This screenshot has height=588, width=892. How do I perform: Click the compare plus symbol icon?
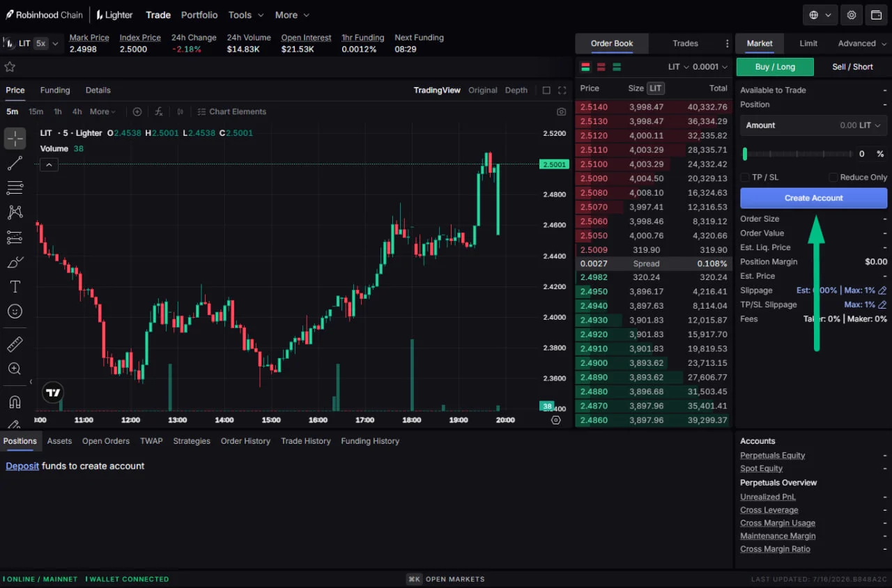tap(137, 111)
